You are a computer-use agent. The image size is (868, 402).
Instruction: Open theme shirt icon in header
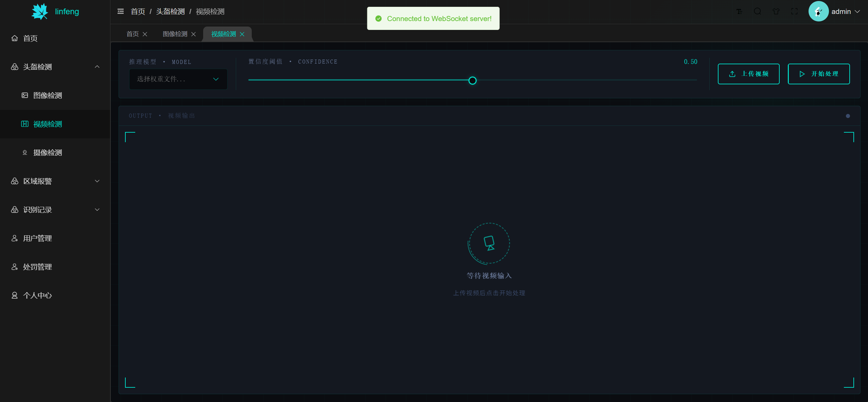[776, 12]
